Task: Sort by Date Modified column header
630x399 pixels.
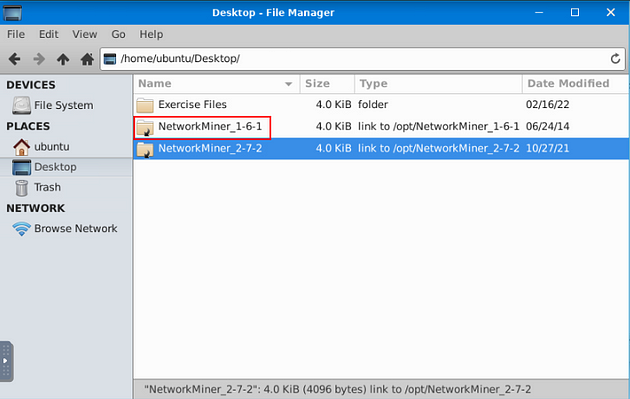Action: (575, 84)
